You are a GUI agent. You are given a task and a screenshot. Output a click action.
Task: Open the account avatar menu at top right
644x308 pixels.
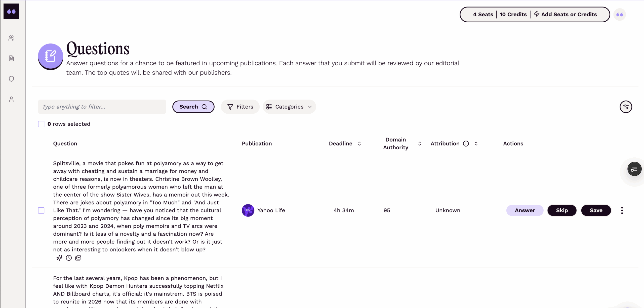coord(620,14)
